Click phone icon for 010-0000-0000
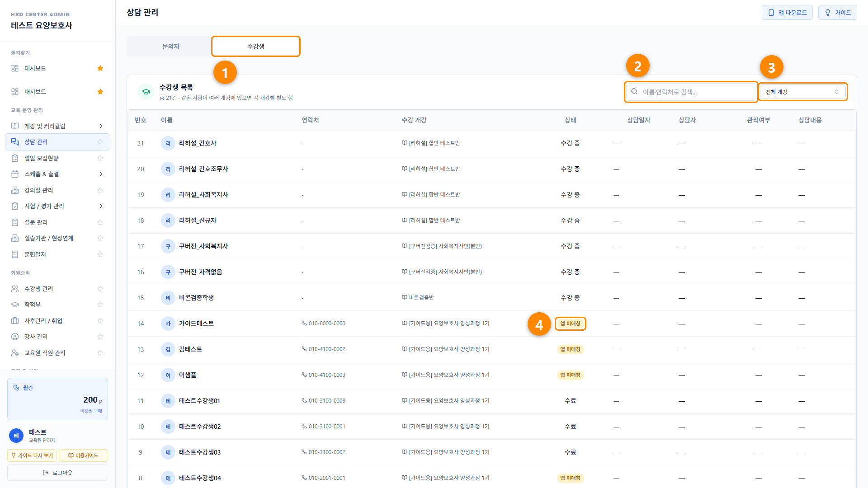Viewport: 868px width, 488px height. tap(304, 323)
